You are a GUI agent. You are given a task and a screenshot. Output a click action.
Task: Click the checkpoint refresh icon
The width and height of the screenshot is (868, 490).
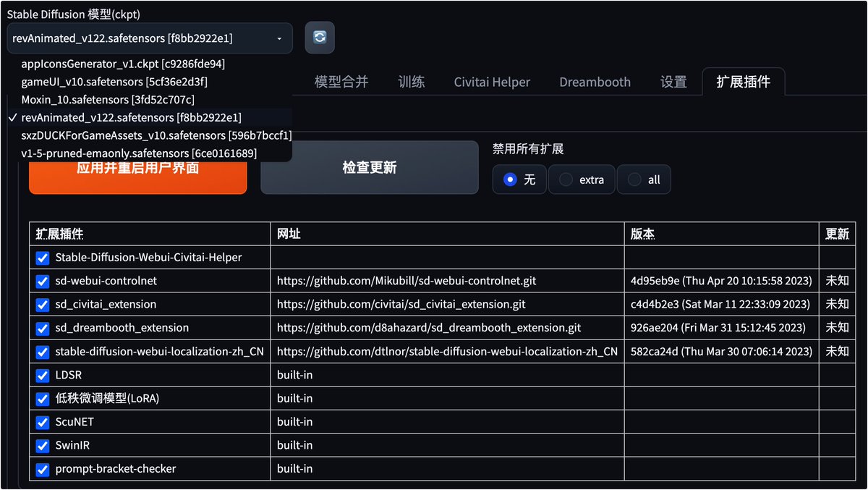(319, 38)
